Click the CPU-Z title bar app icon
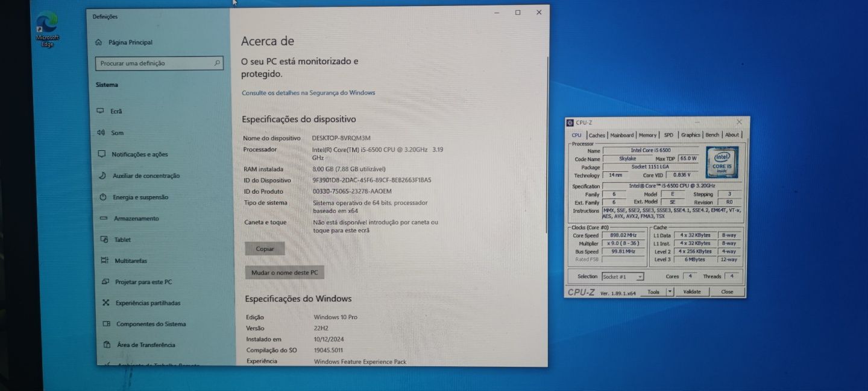Image resolution: width=868 pixels, height=391 pixels. coord(570,122)
